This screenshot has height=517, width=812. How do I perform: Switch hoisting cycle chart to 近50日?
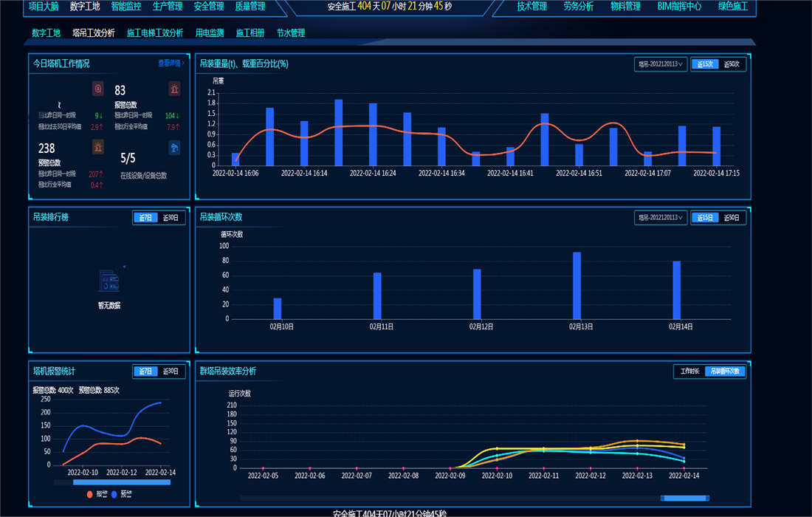732,218
